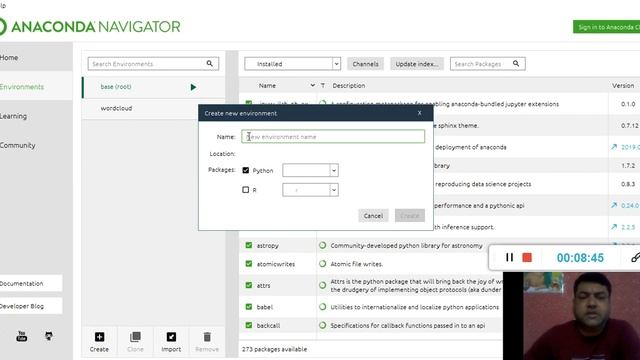Screen dimensions: 640x360
Task: Toggle the babel package checkbox
Action: tap(249, 307)
